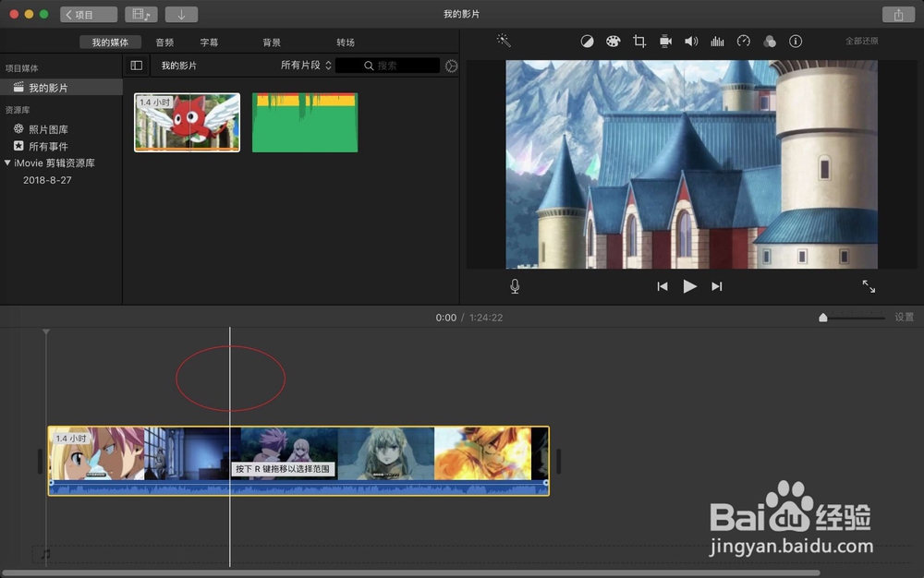Click the magic wand auto-enhance icon
924x578 pixels.
pos(504,41)
